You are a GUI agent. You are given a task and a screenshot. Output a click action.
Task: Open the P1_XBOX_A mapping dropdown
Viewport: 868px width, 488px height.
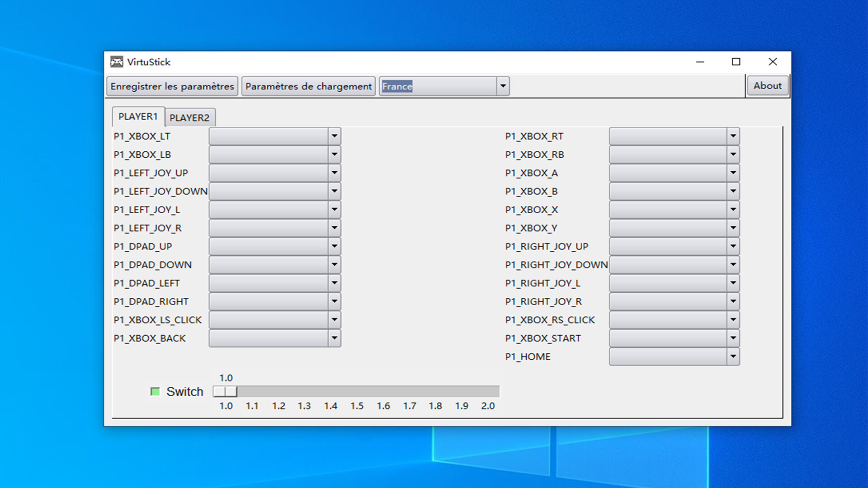click(x=733, y=173)
